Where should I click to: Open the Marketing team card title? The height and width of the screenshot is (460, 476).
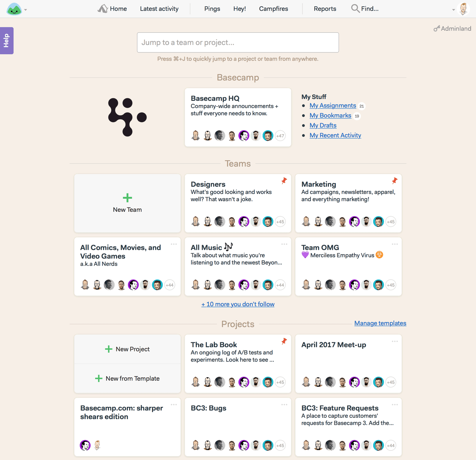(x=319, y=184)
